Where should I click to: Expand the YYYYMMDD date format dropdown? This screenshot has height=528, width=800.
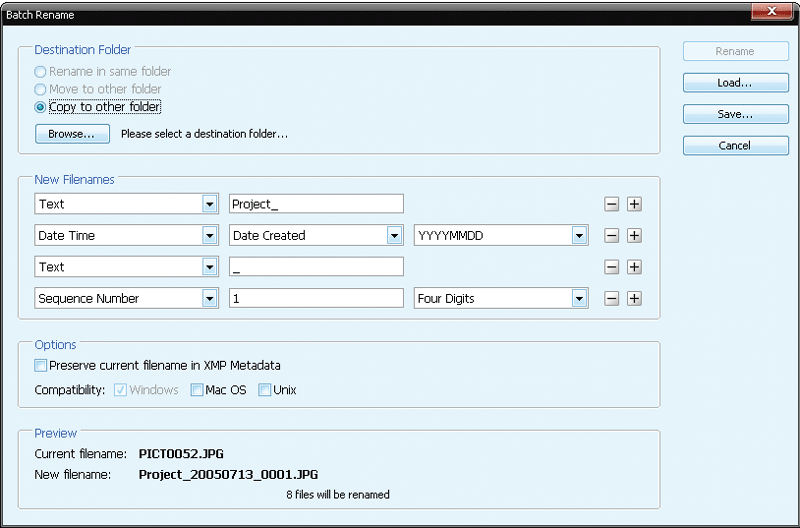(x=579, y=236)
